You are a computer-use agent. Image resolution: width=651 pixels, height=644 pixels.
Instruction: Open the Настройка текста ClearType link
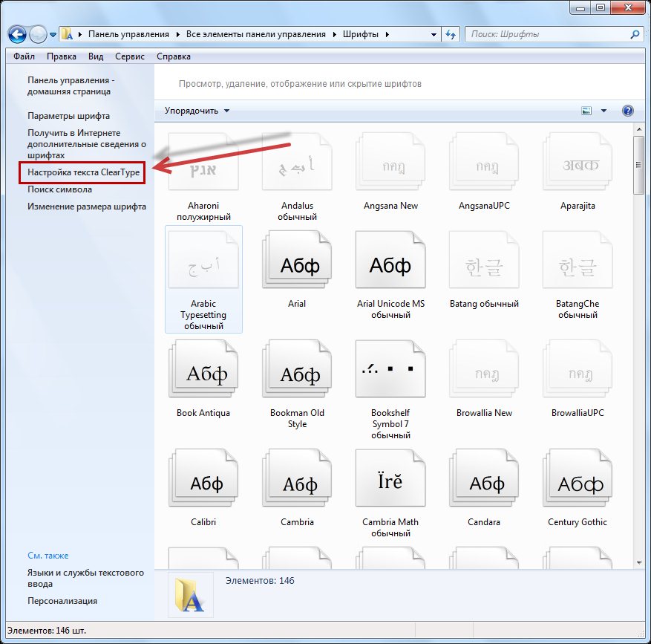[83, 172]
